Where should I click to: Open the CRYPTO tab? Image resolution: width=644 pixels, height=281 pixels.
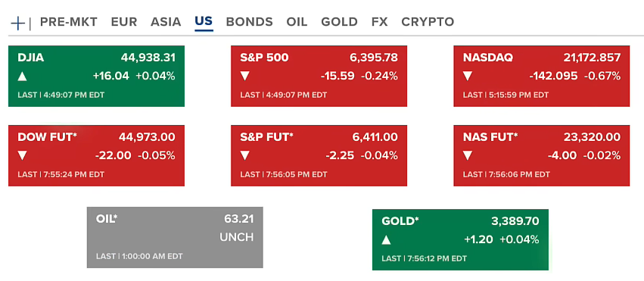pos(428,22)
